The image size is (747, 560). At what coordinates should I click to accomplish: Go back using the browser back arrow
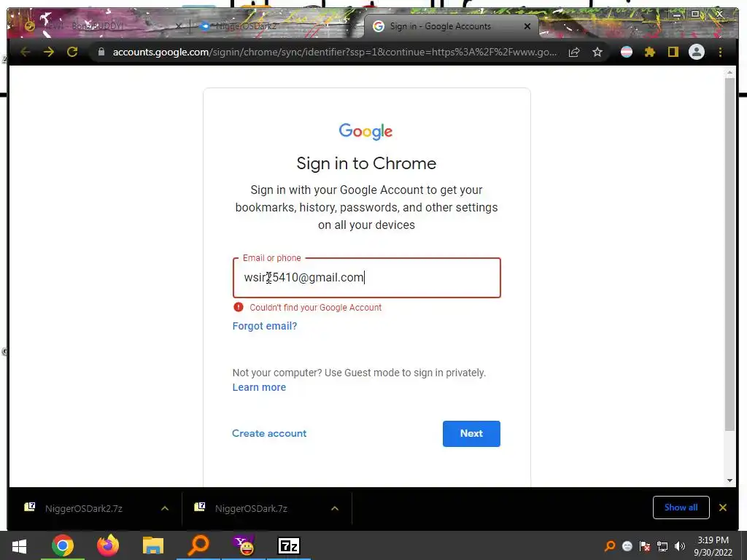point(26,52)
